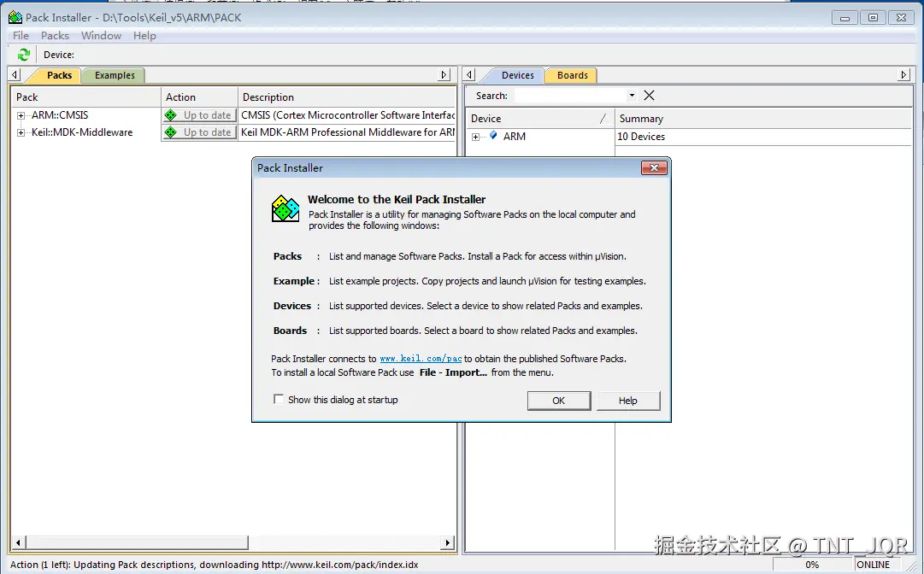Sort by the Device column header
924x574 pixels.
pos(540,119)
